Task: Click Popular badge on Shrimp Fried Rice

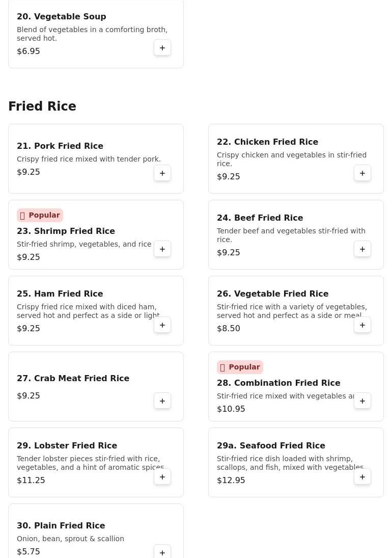Action: point(40,215)
